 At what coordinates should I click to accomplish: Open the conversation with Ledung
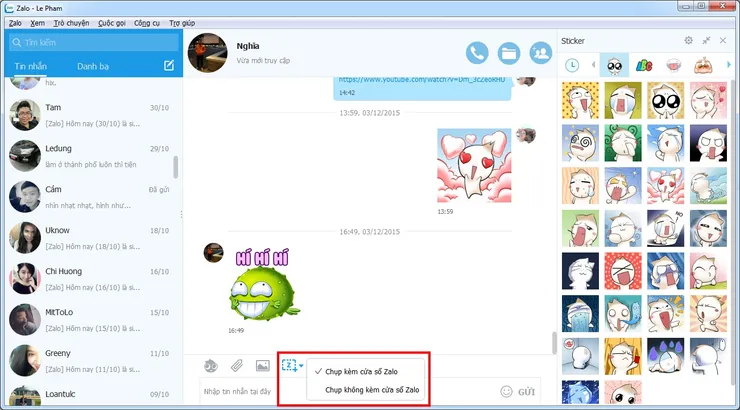93,156
